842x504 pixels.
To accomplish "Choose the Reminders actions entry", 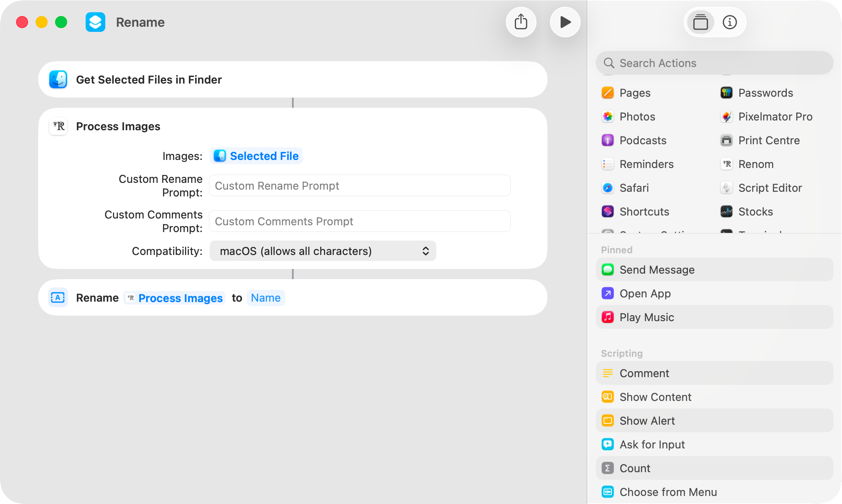I will [646, 164].
